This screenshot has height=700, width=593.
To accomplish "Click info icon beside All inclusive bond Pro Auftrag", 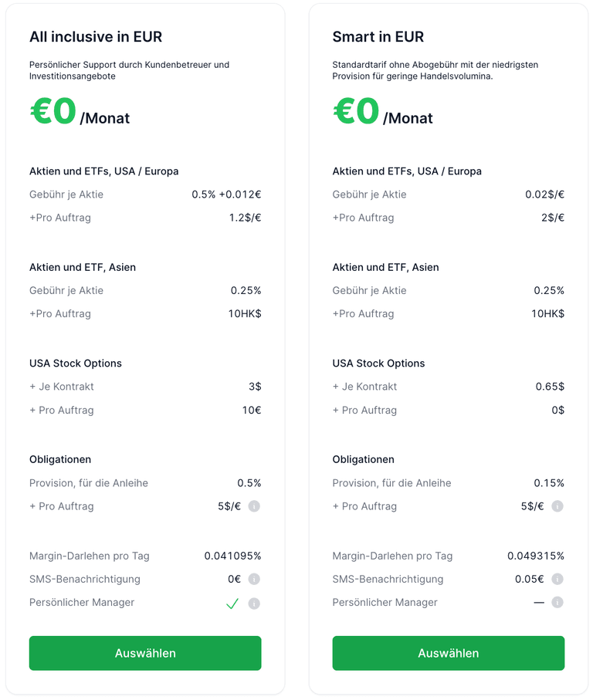I will [254, 506].
